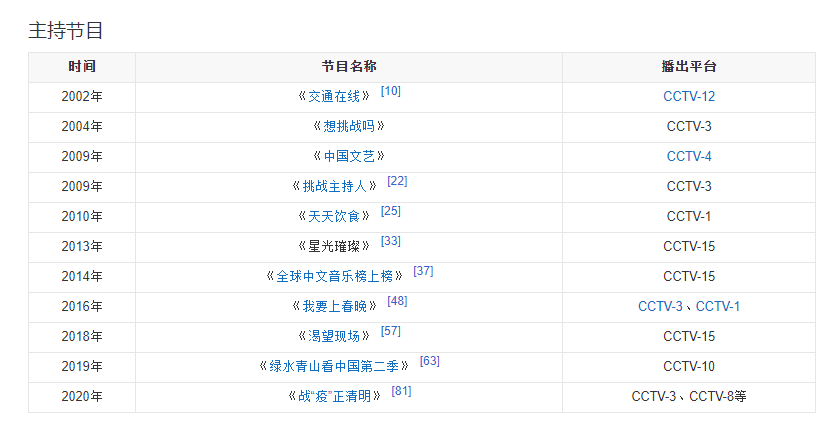Screen dimensions: 829x427
Task: Select the CCTV-3、CCTV-8等 platform cell
Action: (689, 396)
